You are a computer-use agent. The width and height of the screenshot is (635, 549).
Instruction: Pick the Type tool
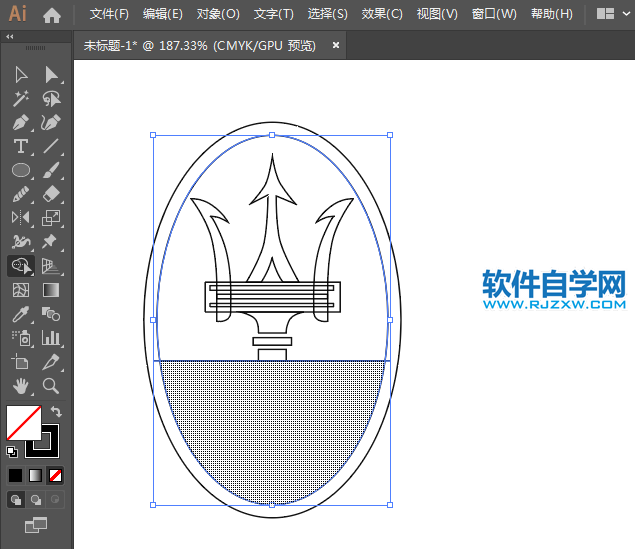21,146
